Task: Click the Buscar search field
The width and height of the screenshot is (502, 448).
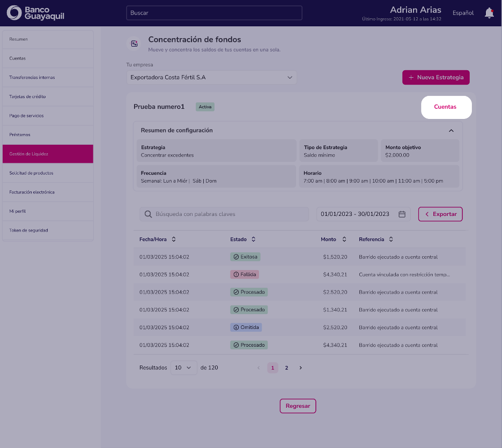Action: [x=214, y=13]
